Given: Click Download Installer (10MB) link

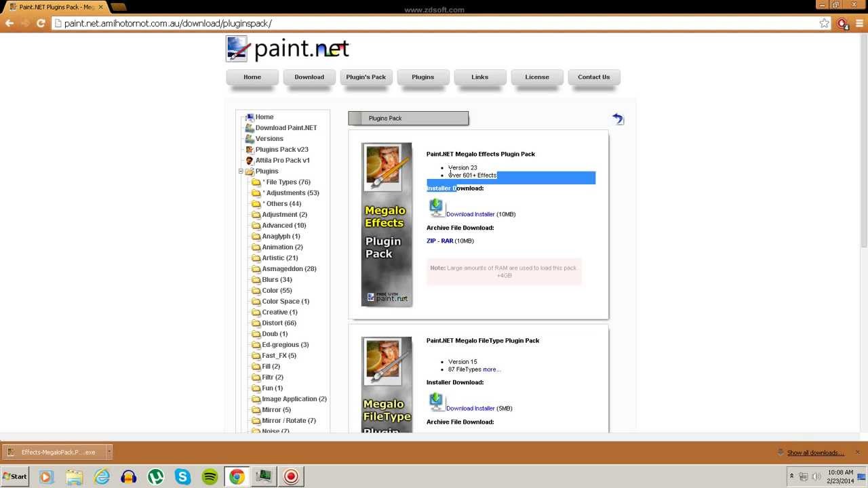Looking at the screenshot, I should [x=470, y=214].
